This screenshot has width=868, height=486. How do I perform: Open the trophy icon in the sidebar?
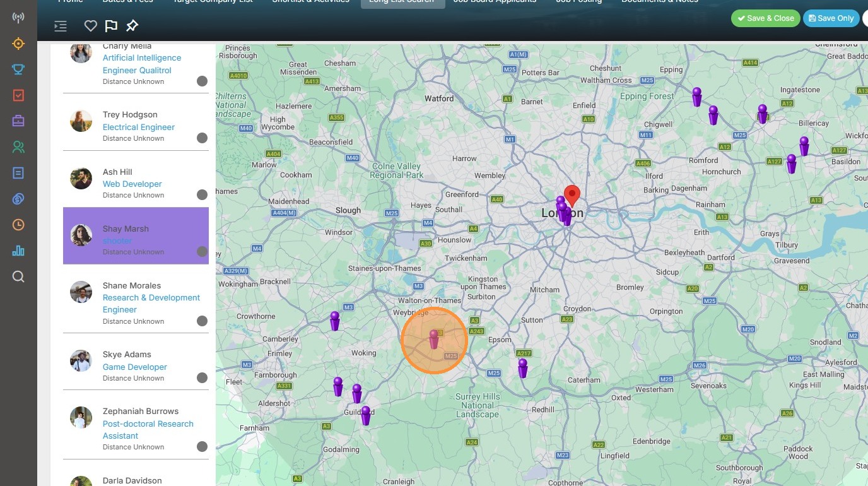click(x=18, y=69)
